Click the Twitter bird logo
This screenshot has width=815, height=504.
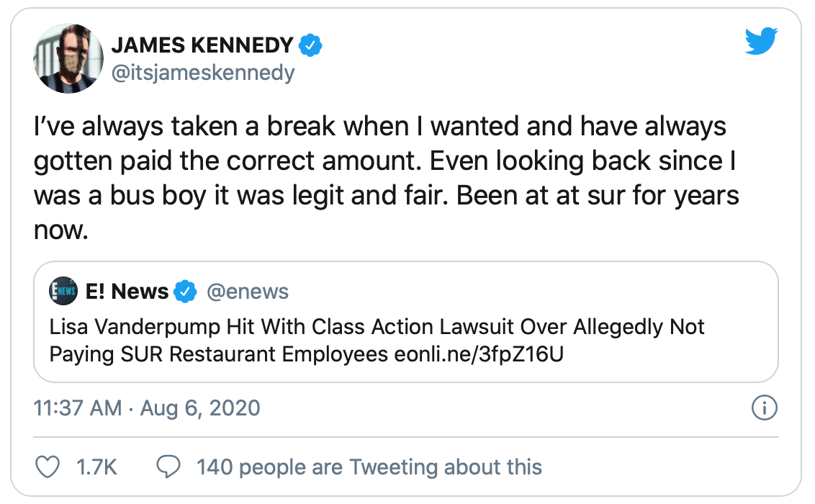tap(761, 42)
